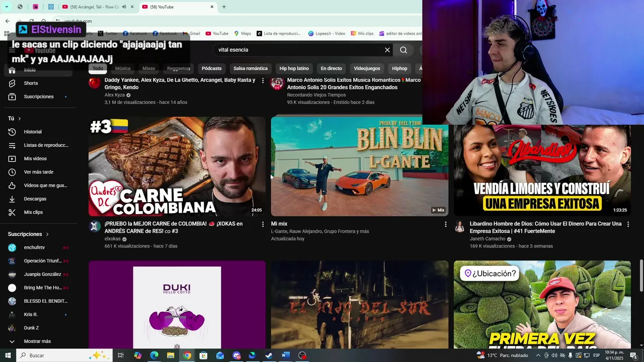Screen dimensions: 644x362
Task: Open Steam from the taskbar
Action: pos(269,355)
